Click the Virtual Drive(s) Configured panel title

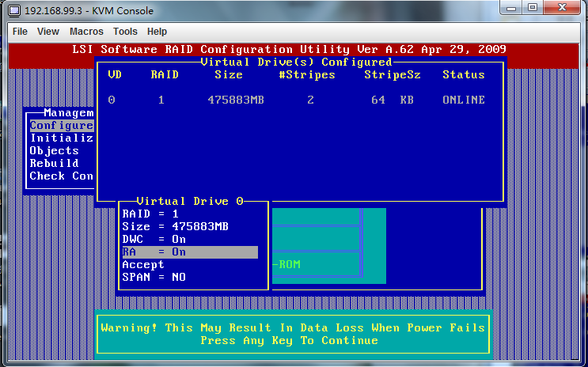(x=296, y=62)
